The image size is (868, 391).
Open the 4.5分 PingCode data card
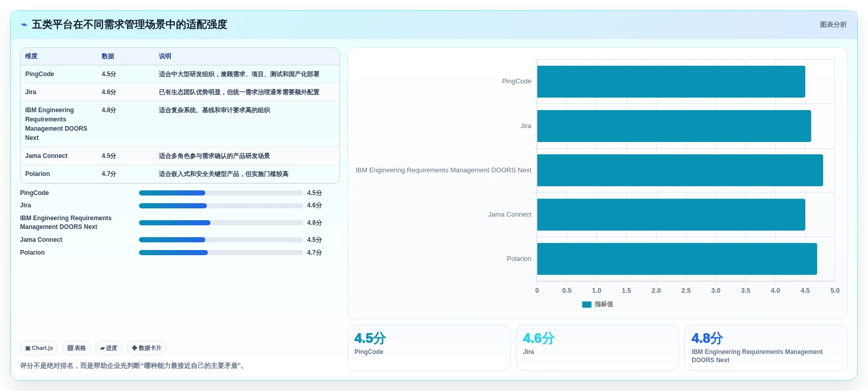point(429,348)
